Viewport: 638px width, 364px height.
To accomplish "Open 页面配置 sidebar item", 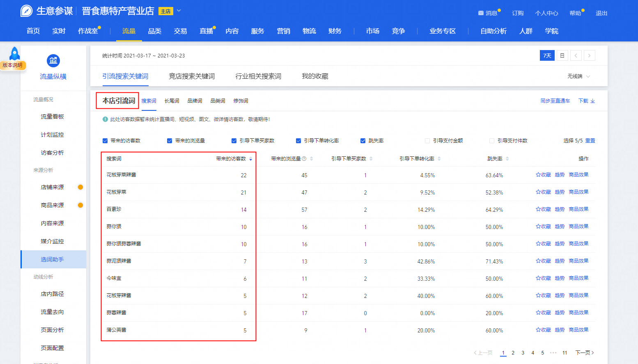I will (52, 348).
